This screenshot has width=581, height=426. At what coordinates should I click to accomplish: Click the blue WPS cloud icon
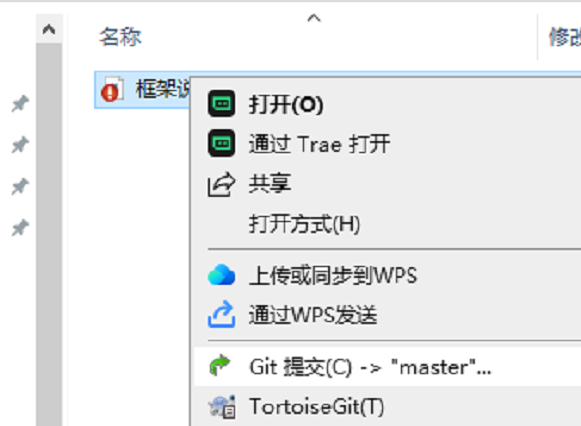[x=221, y=275]
